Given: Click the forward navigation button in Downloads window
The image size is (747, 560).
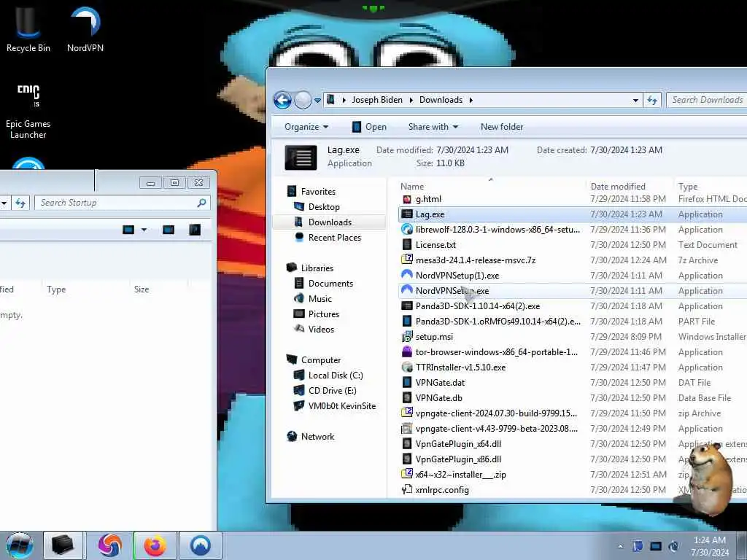Looking at the screenshot, I should 303,100.
